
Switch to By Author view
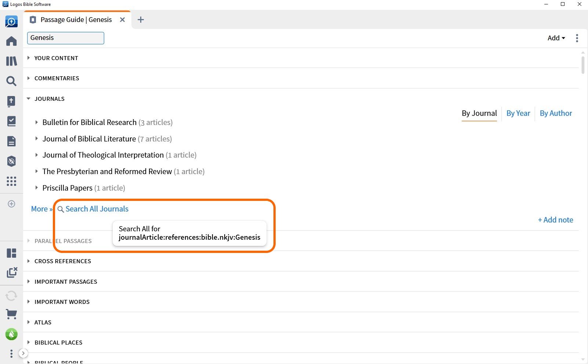[x=556, y=113]
